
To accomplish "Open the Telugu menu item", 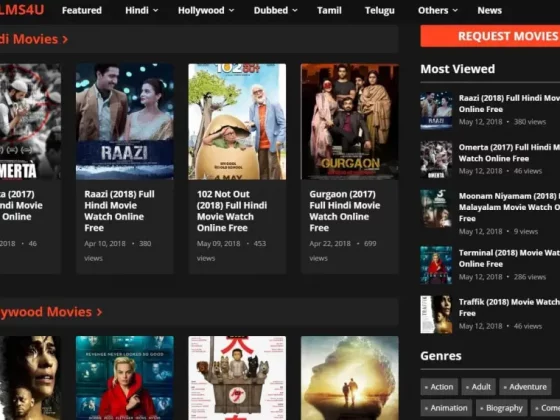I will (380, 10).
